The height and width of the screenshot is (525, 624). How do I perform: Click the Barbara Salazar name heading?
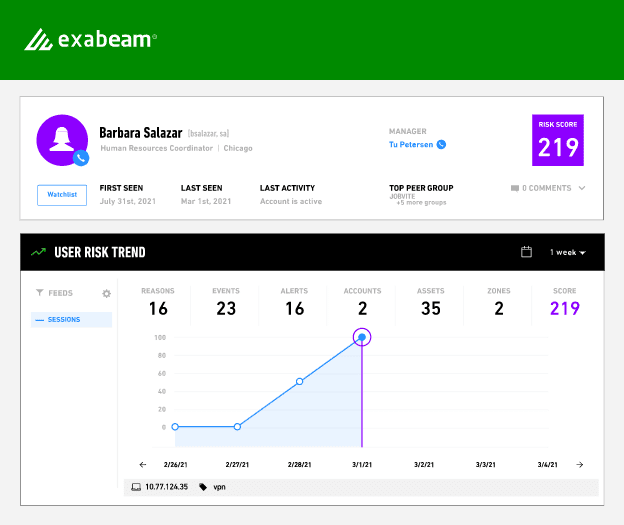pos(140,133)
